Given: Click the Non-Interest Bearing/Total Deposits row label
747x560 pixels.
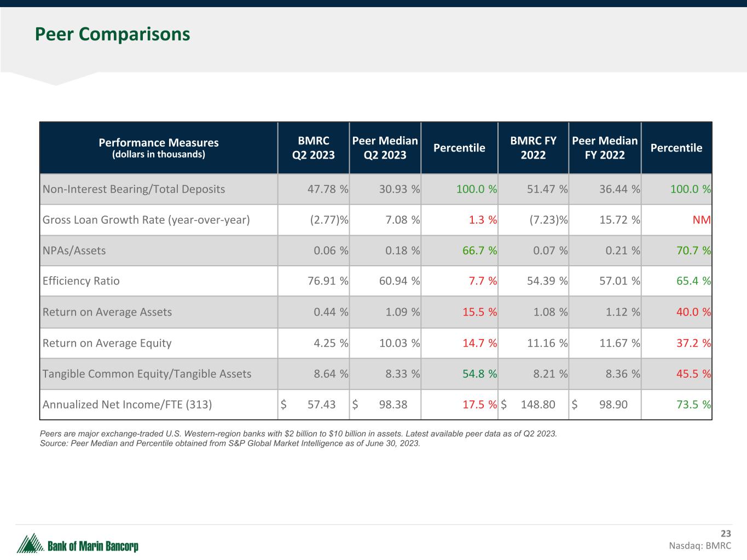Looking at the screenshot, I should tap(134, 189).
